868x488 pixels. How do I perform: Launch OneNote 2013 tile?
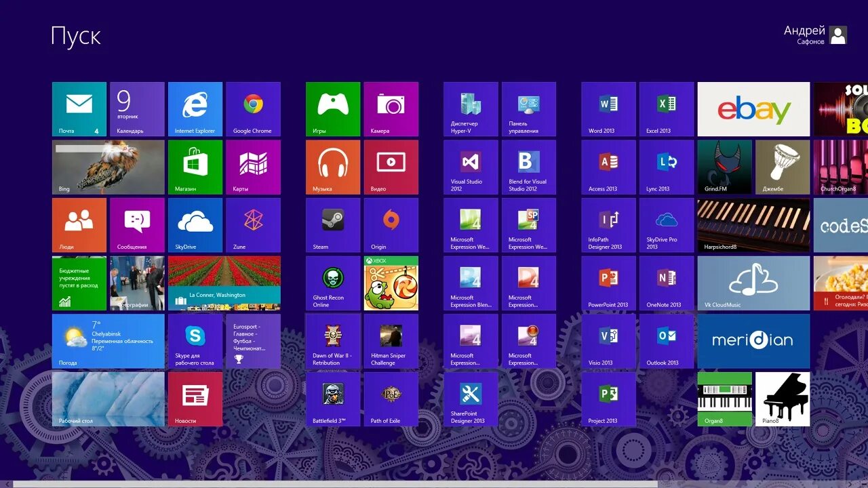pyautogui.click(x=667, y=283)
